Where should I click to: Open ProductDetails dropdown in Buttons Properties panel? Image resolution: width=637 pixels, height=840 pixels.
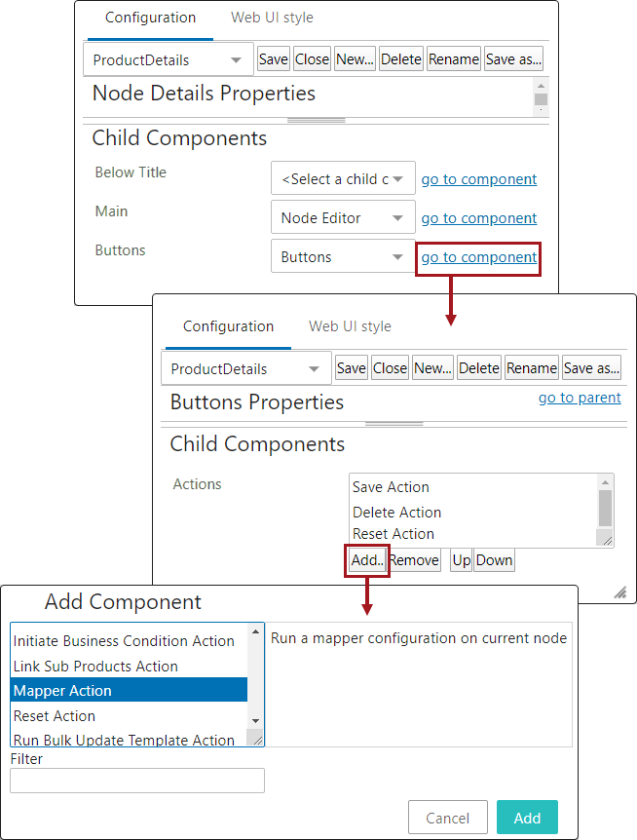tap(246, 368)
